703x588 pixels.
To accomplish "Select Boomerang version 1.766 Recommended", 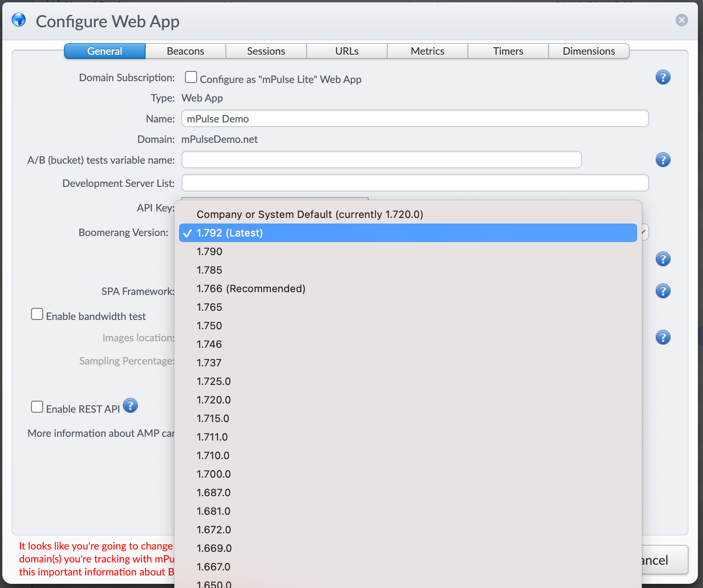I will pos(251,288).
